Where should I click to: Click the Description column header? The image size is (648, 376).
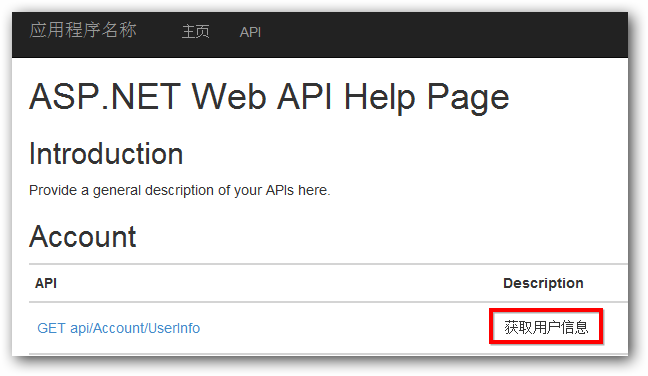(543, 283)
